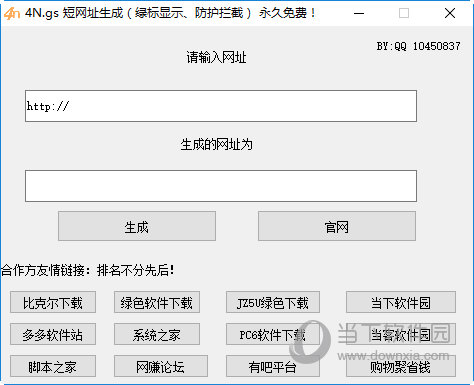The image size is (474, 385).
Task: Select the 脚本之家 button
Action: [53, 366]
